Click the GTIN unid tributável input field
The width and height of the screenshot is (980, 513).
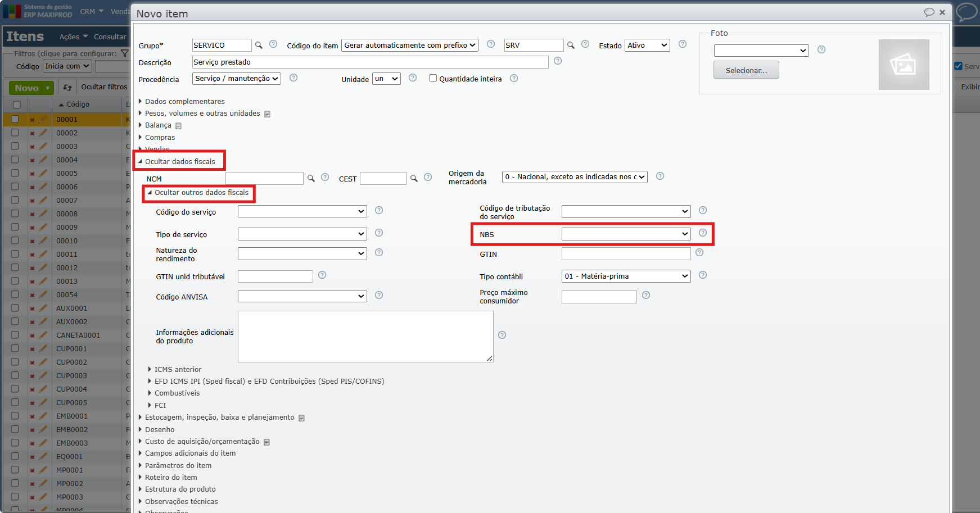[276, 276]
